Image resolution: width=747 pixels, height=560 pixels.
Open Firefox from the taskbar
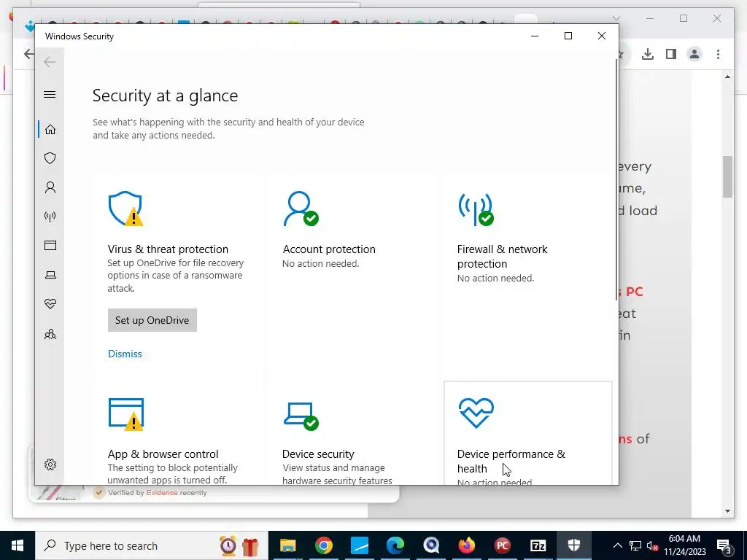(467, 545)
